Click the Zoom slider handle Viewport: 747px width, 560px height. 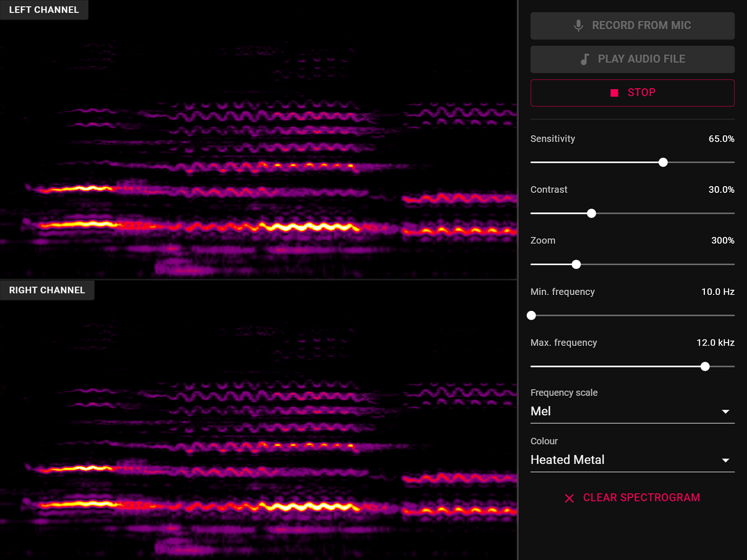pos(576,264)
